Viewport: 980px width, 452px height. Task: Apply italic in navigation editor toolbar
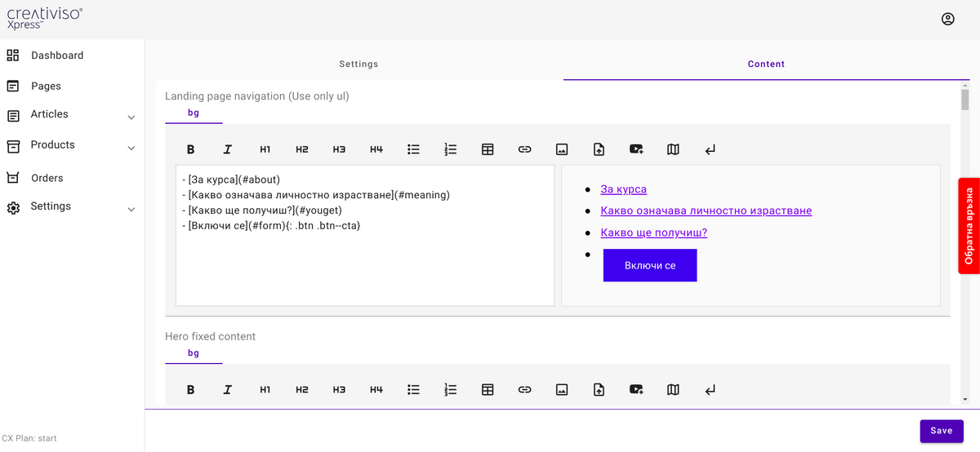click(x=228, y=149)
